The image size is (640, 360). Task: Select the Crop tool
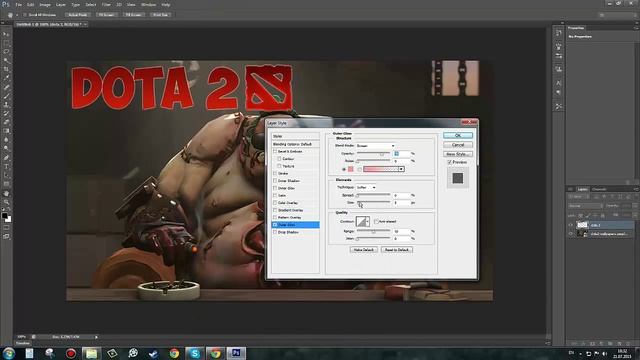click(x=6, y=69)
